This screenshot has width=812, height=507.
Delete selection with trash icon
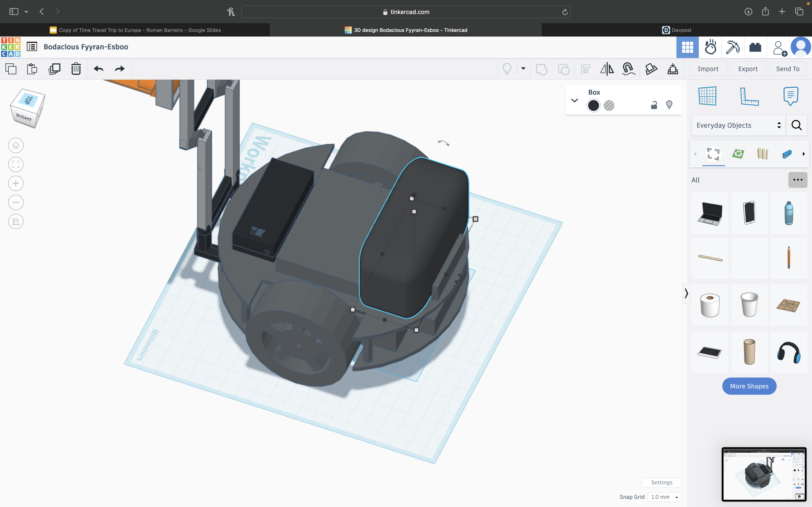76,69
